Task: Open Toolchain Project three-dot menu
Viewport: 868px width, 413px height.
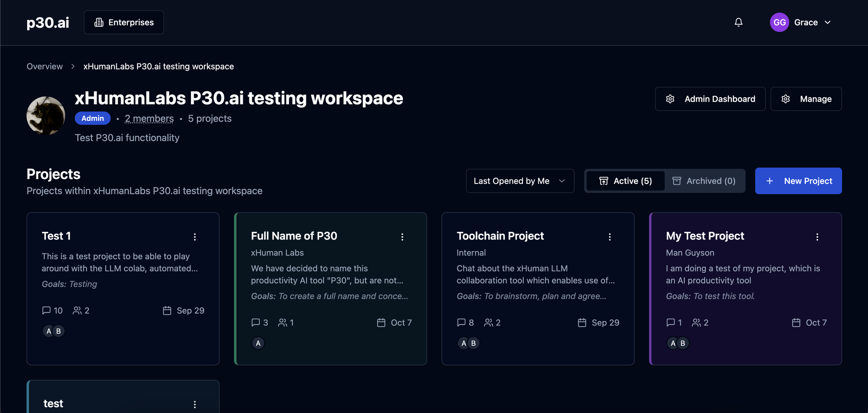Action: 610,237
